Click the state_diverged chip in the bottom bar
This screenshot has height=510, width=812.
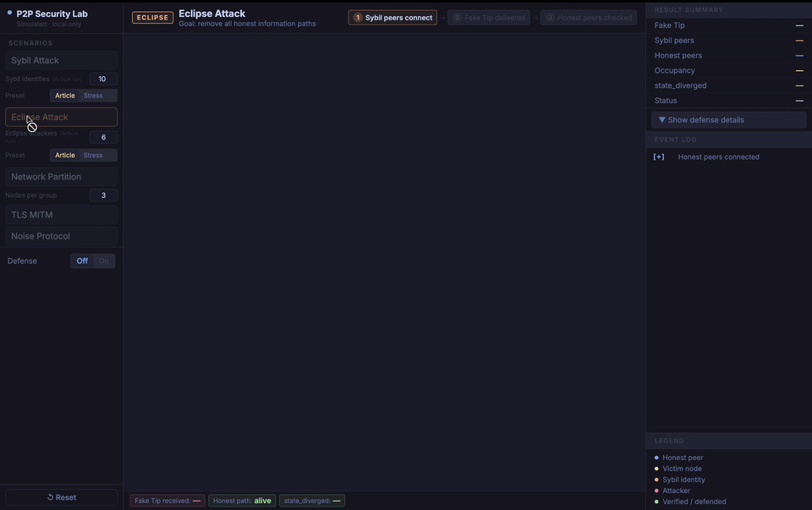[312, 501]
